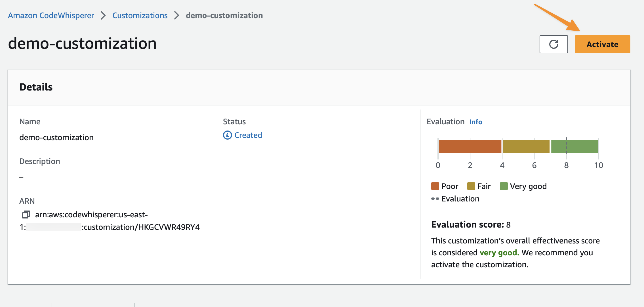Click the Fair legend color square
This screenshot has height=307, width=644.
point(471,186)
